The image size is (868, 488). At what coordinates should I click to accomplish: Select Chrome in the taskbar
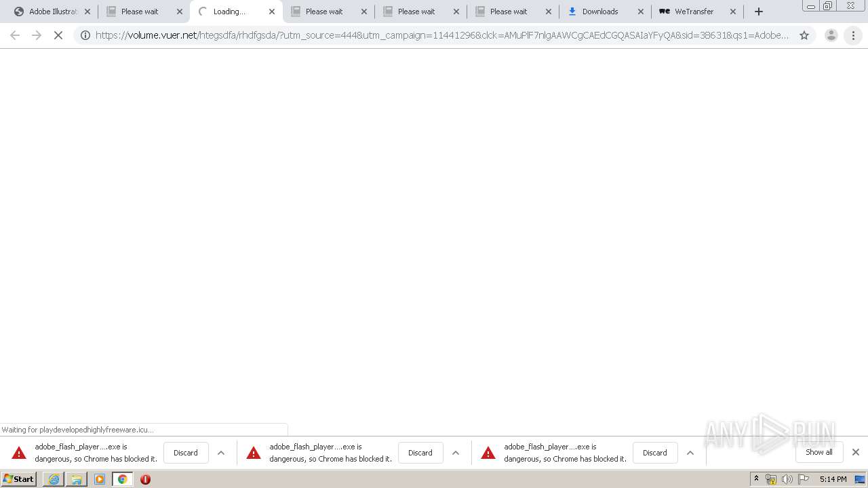pos(123,479)
